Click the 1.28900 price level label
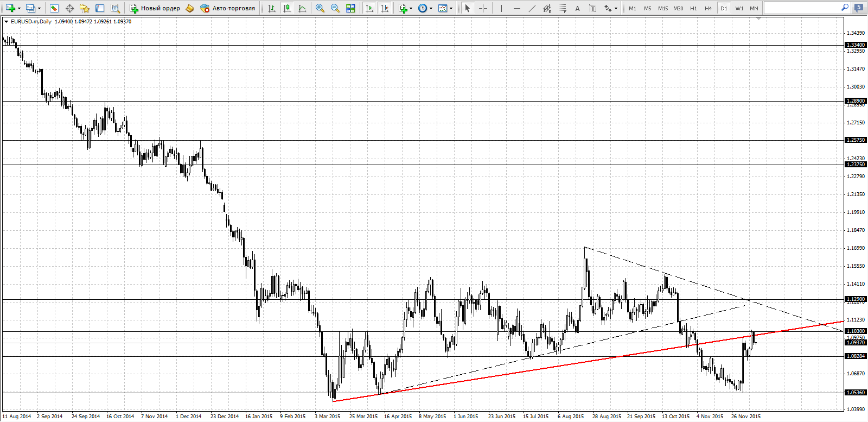 pyautogui.click(x=856, y=101)
